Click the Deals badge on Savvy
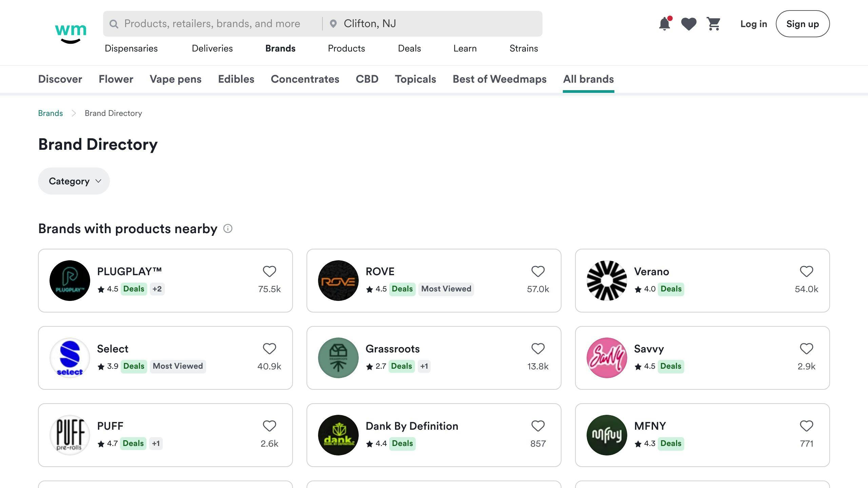The width and height of the screenshot is (868, 488). coord(671,366)
